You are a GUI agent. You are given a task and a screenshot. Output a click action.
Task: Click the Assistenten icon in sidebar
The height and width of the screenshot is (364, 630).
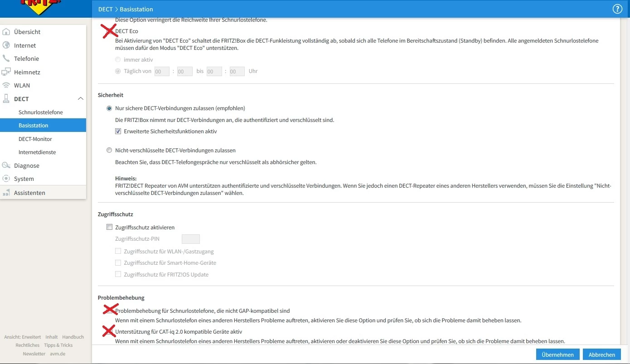click(x=6, y=193)
